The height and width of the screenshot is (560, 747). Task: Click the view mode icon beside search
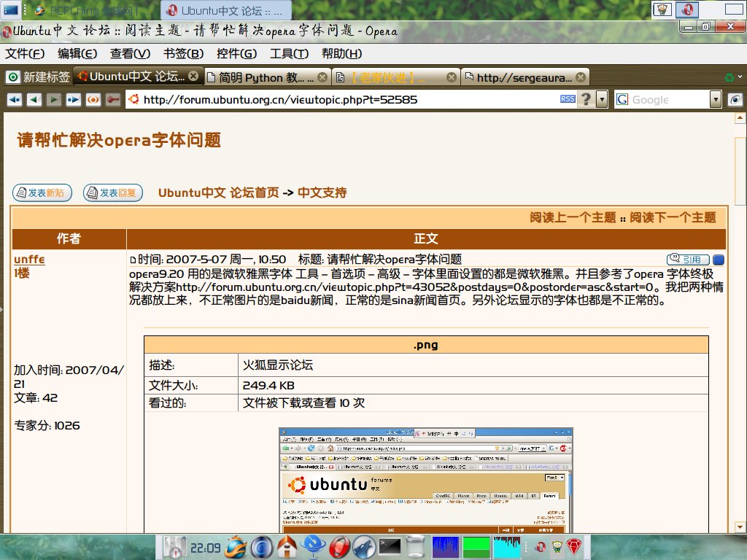(735, 99)
